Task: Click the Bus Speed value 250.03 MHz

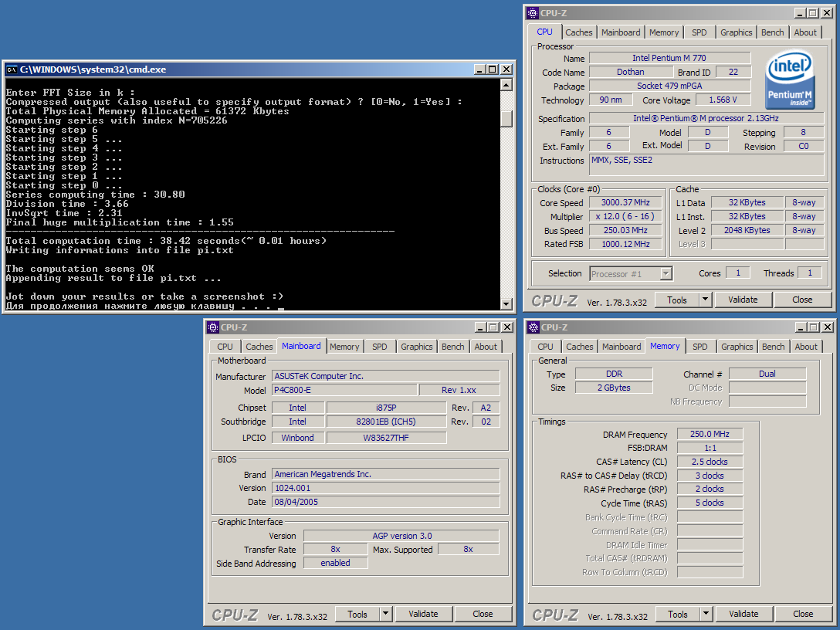Action: pos(625,230)
